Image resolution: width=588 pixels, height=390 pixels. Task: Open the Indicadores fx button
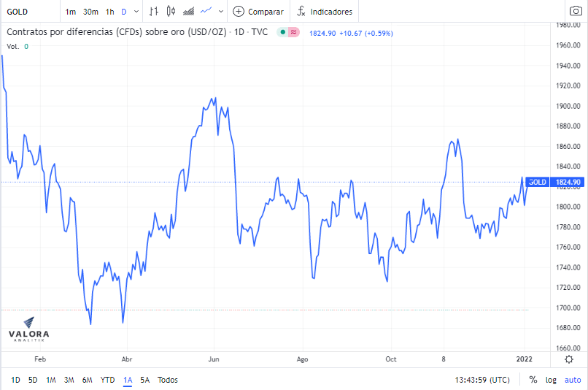pos(325,12)
